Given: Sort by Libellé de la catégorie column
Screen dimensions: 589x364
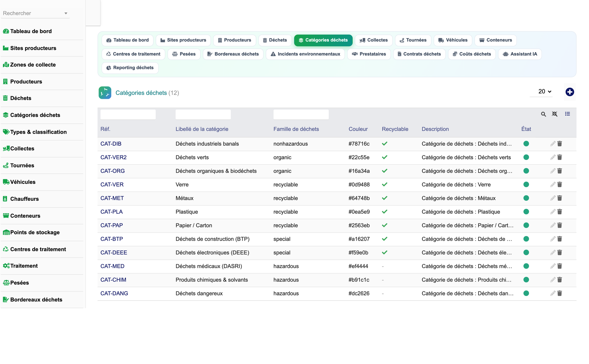Looking at the screenshot, I should pyautogui.click(x=202, y=129).
